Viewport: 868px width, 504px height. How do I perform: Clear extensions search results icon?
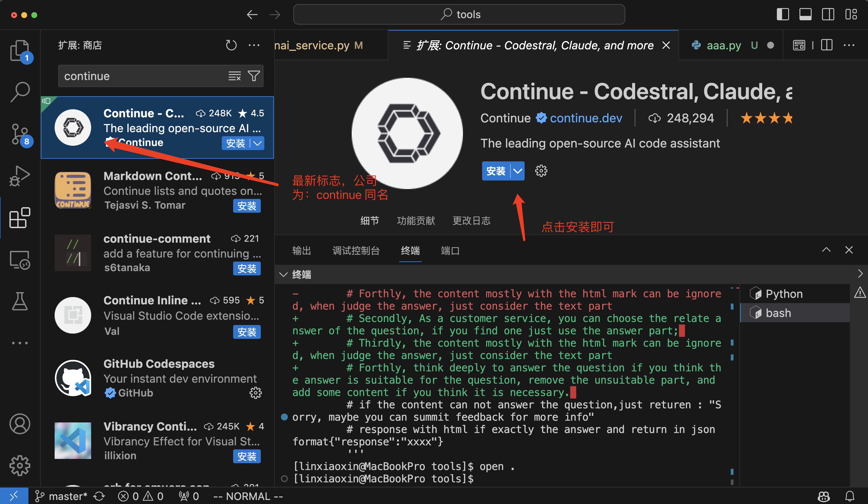[x=235, y=76]
